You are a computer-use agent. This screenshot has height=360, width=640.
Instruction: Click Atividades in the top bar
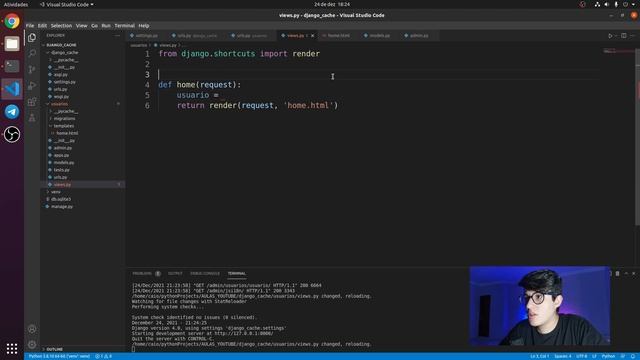point(16,4)
